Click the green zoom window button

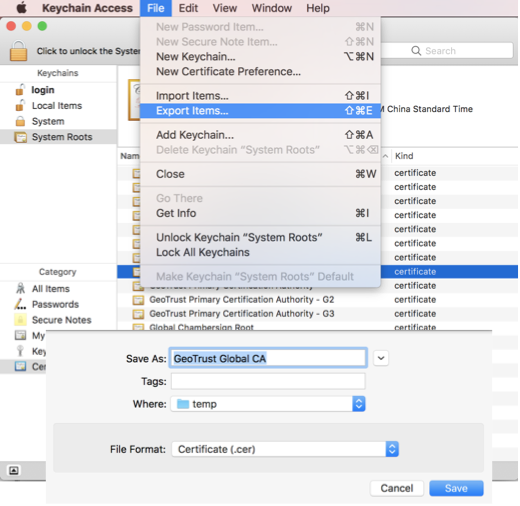tap(42, 26)
